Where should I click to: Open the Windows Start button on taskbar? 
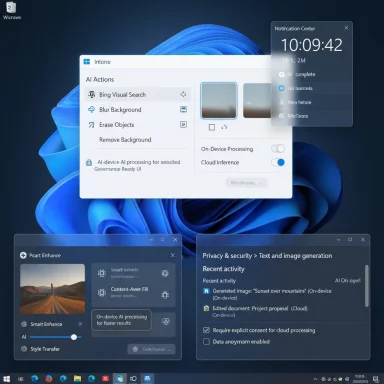coord(7,379)
